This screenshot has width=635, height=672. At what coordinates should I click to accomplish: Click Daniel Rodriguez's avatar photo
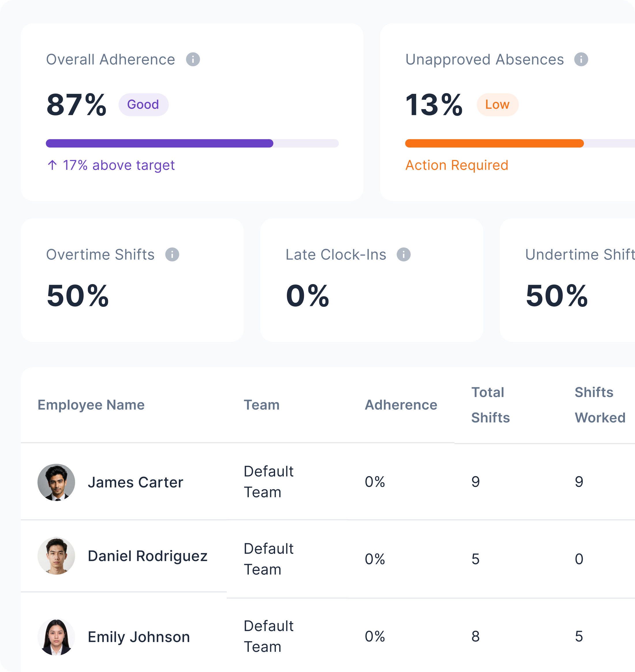click(x=56, y=556)
